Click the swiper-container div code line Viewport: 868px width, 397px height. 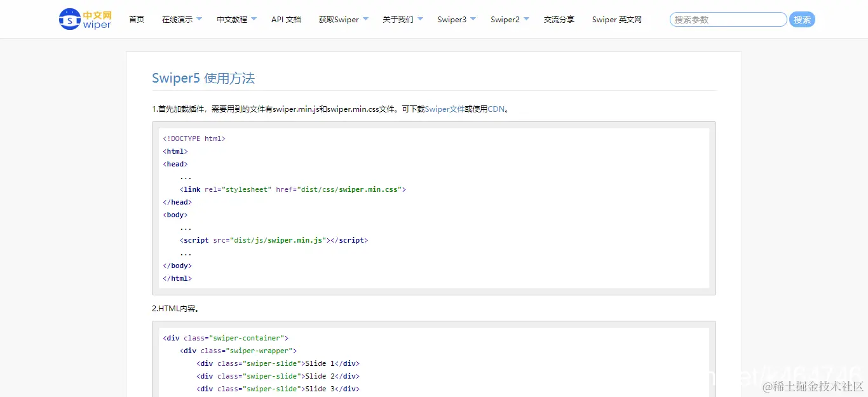click(x=226, y=338)
